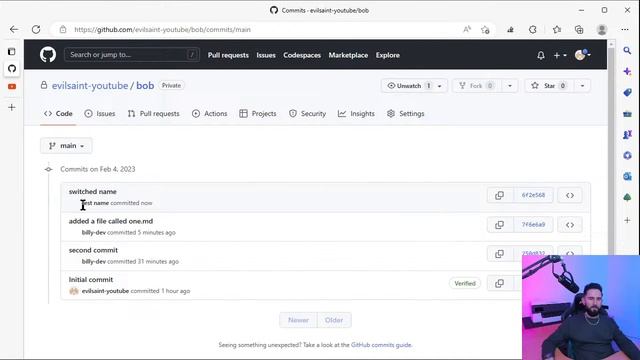640x360 pixels.
Task: Open the repository Issues tab
Action: 100,113
